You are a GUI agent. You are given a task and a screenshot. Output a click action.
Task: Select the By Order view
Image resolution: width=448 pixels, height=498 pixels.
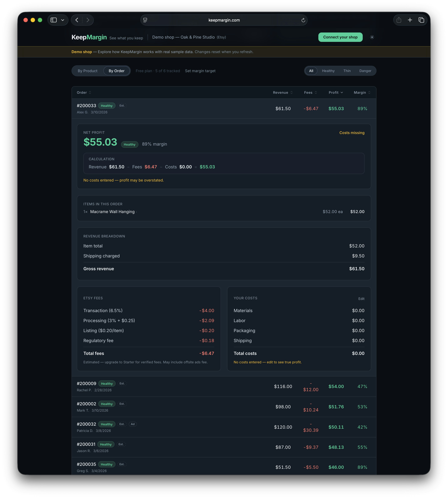116,71
